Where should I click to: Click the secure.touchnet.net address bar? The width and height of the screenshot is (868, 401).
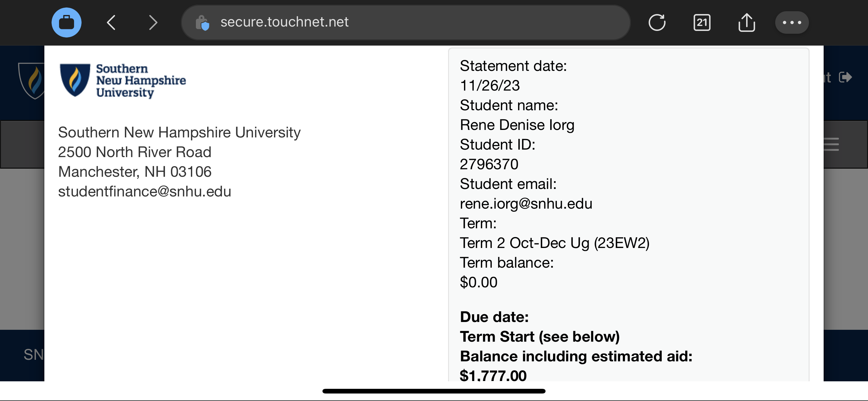click(x=405, y=22)
